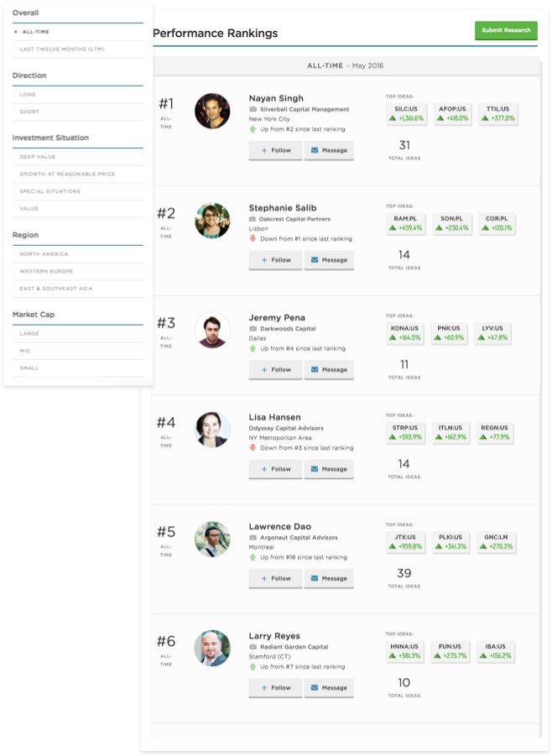Message Lawrence Dao
Screen dimensions: 552x756
point(329,578)
